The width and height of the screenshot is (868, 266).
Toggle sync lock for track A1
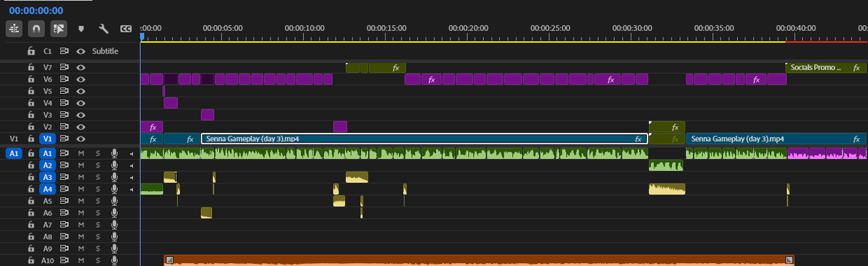coord(64,153)
